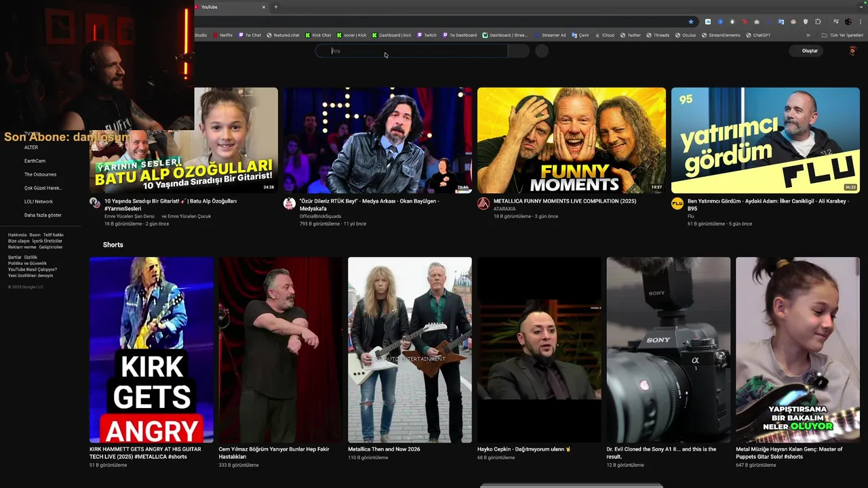The width and height of the screenshot is (868, 488).
Task: Open the yatırımcı gördüm FLU thumbnail
Action: (766, 140)
